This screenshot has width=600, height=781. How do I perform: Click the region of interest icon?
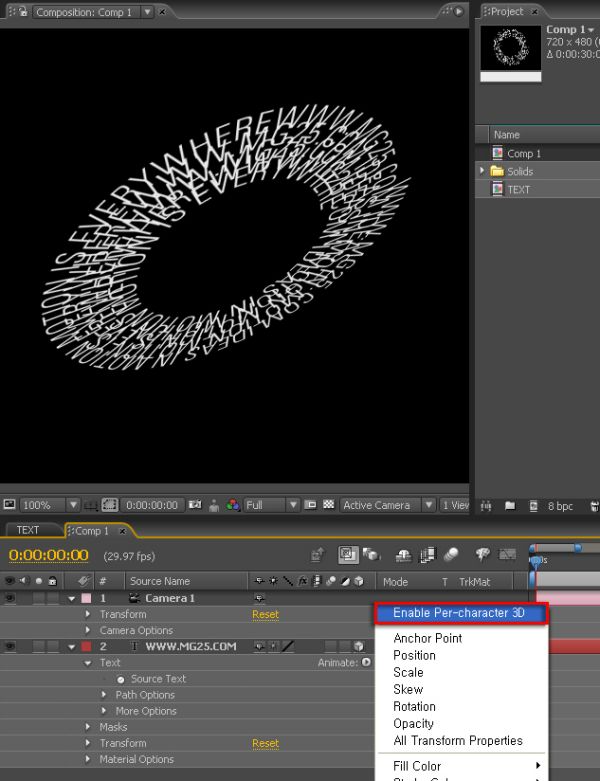tap(110, 505)
